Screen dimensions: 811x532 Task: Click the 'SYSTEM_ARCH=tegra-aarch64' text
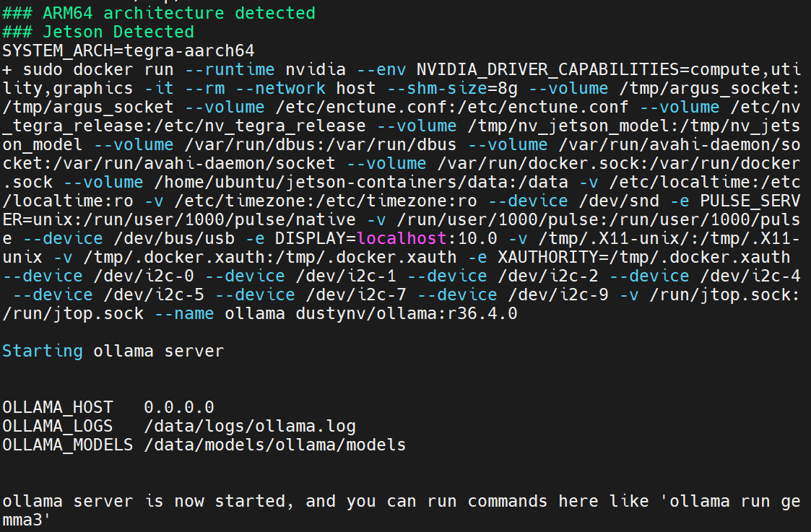point(129,51)
